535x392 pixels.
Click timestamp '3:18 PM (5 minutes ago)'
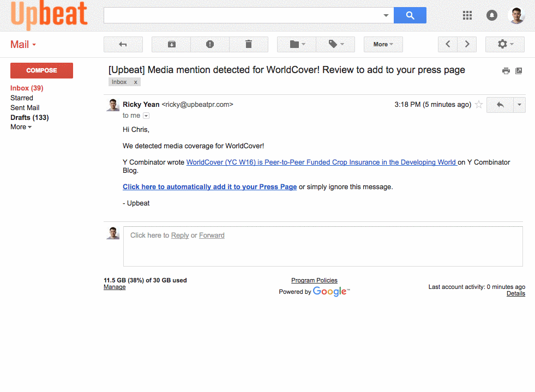click(x=432, y=104)
